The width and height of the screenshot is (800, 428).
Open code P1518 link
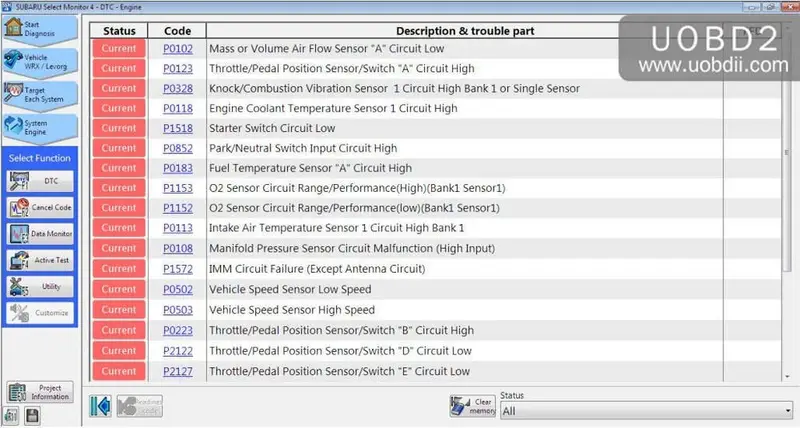(x=178, y=129)
